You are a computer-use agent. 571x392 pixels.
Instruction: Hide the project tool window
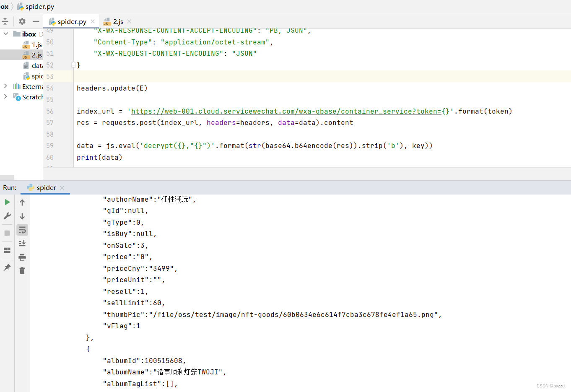click(36, 21)
